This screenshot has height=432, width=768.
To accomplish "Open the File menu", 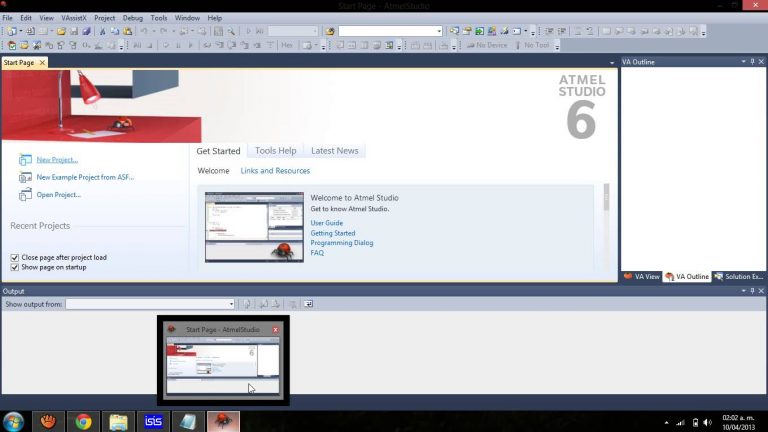I will 7,18.
